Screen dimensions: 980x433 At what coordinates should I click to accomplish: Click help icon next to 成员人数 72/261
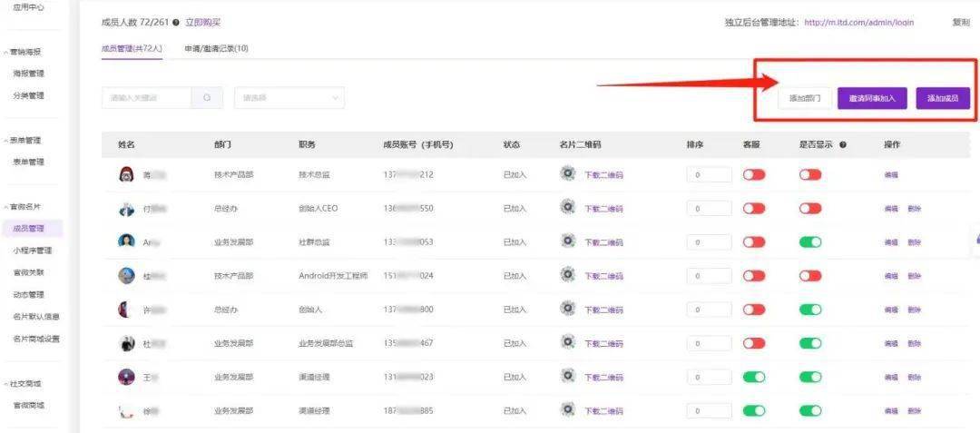(x=176, y=23)
